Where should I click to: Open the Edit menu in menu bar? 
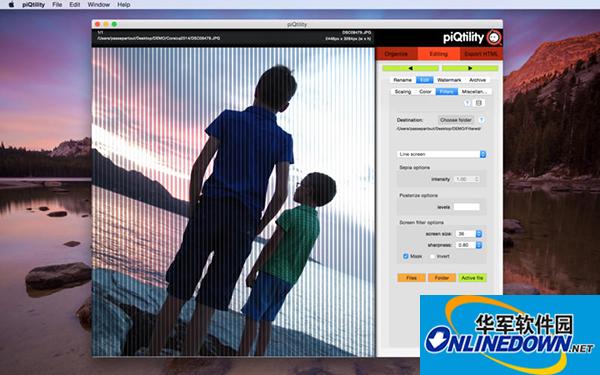tap(75, 5)
